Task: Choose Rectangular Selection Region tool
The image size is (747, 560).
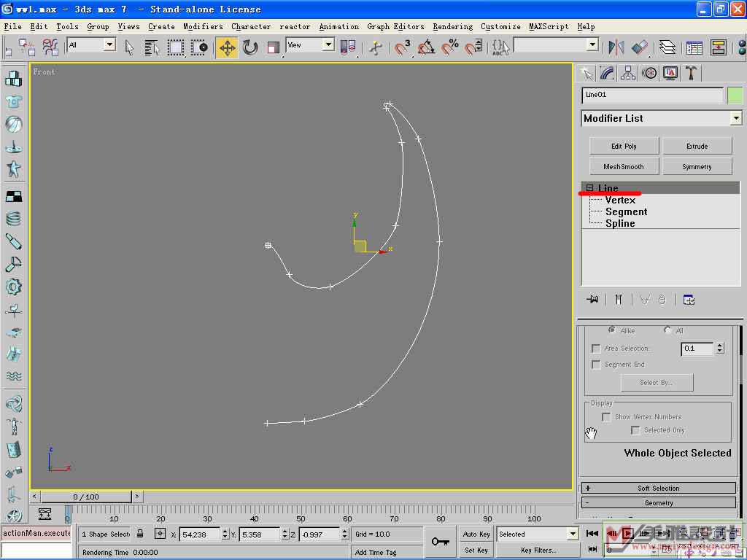Action: 175,47
